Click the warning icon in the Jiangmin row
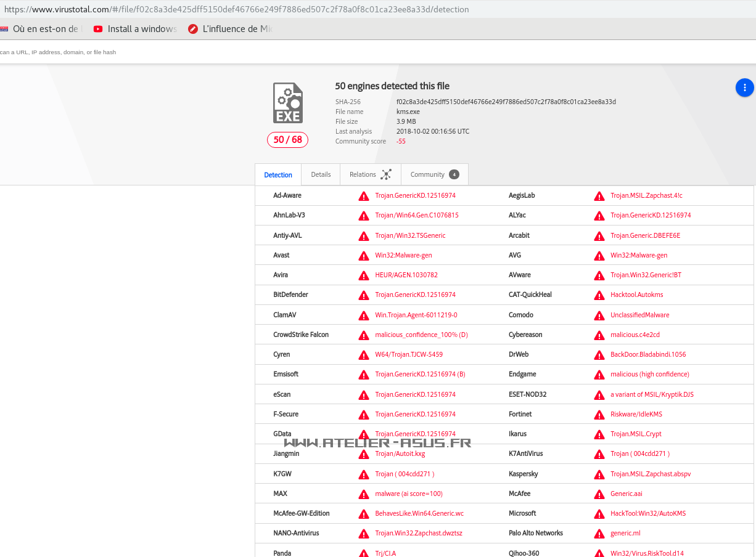756x557 pixels. pos(364,454)
